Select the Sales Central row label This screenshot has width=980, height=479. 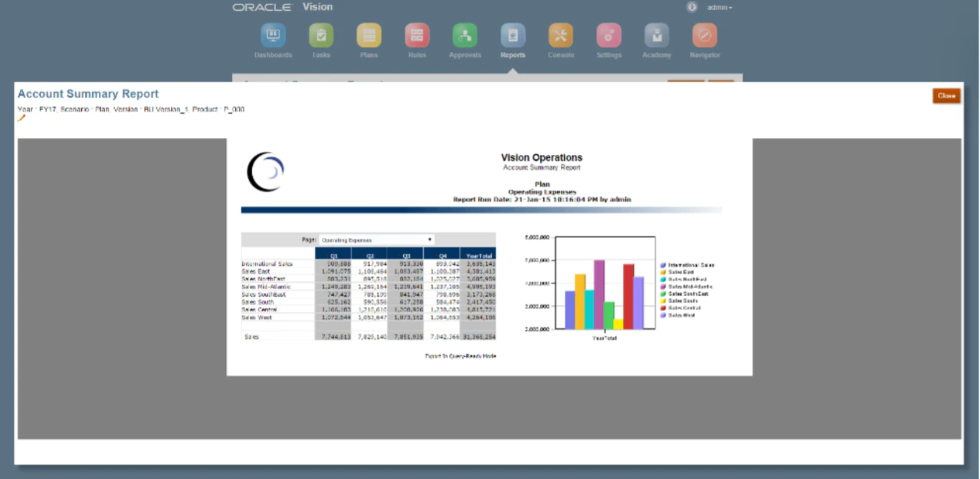pyautogui.click(x=259, y=310)
